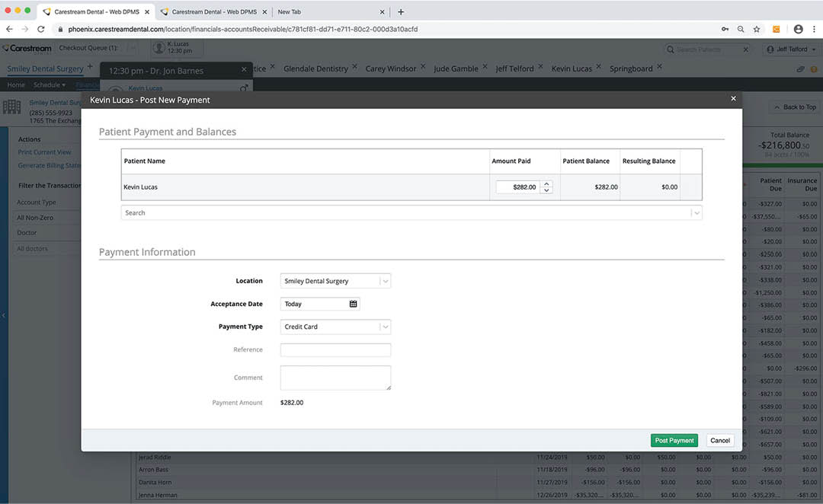Bookmark the page with the star icon

(x=757, y=29)
